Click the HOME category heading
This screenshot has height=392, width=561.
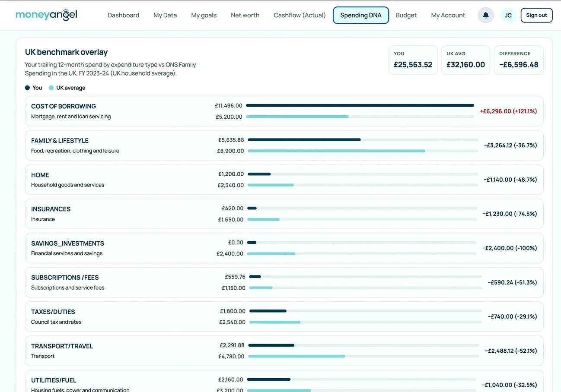point(40,175)
